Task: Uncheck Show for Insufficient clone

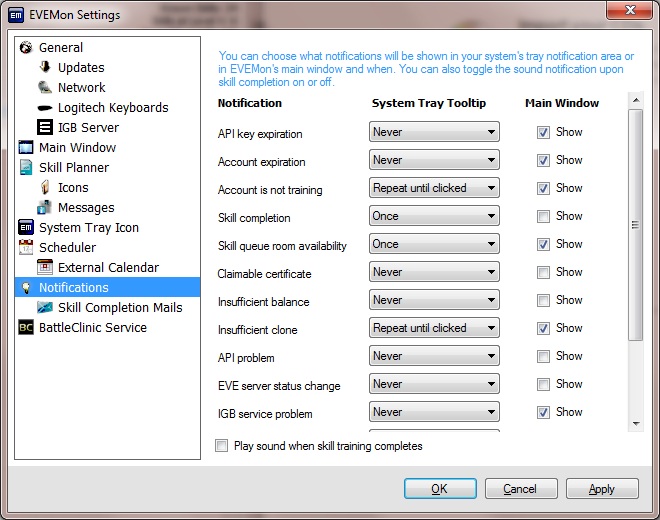Action: (x=543, y=328)
